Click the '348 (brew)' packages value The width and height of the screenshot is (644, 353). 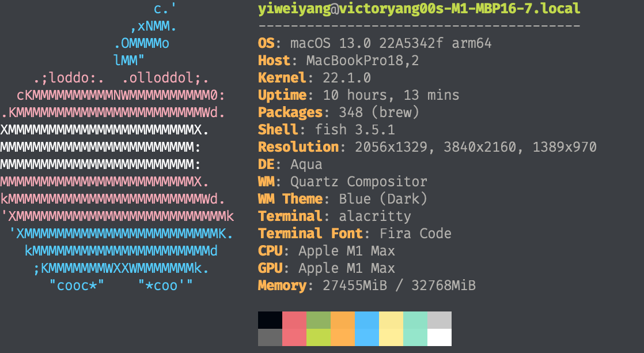tap(378, 112)
